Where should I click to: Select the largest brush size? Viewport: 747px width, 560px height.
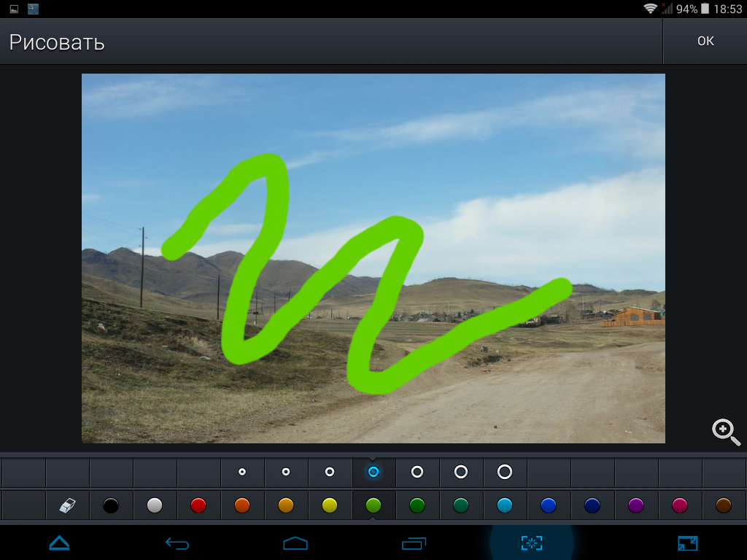(505, 472)
